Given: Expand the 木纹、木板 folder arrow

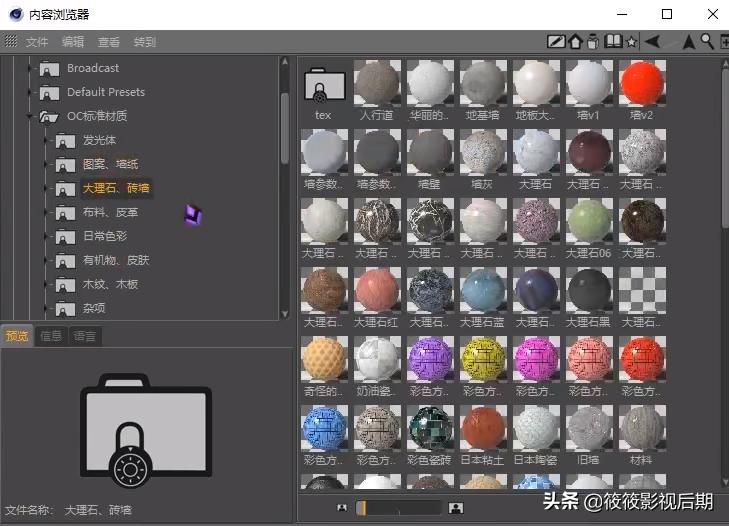Looking at the screenshot, I should pyautogui.click(x=46, y=284).
